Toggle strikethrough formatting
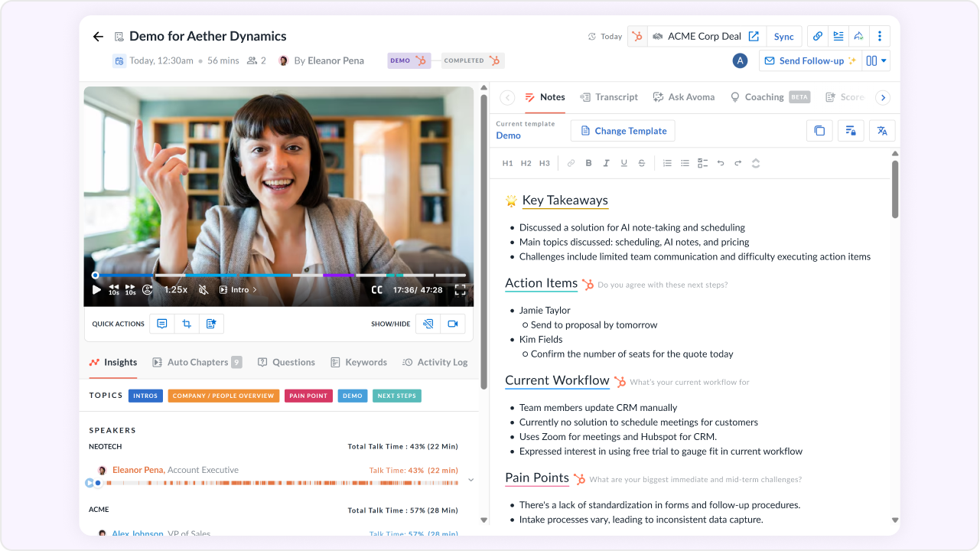 click(641, 163)
